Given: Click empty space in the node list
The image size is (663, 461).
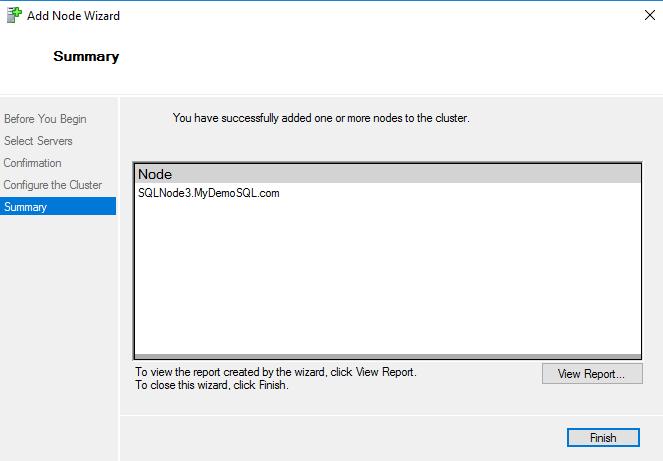Looking at the screenshot, I should tap(386, 280).
